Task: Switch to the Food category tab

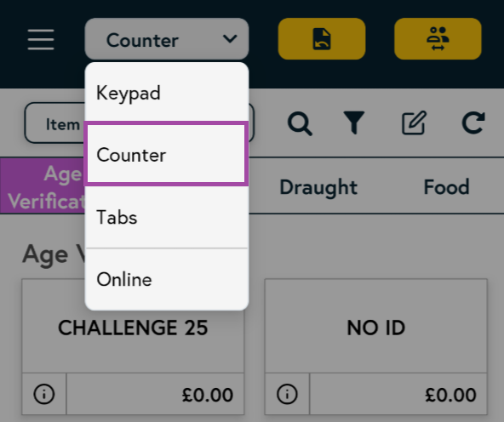Action: pos(446,187)
